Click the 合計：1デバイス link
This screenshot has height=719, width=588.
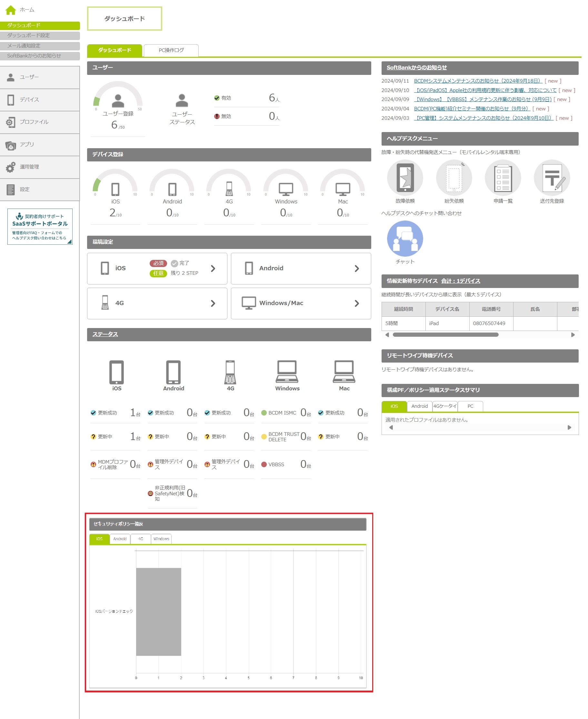click(460, 281)
